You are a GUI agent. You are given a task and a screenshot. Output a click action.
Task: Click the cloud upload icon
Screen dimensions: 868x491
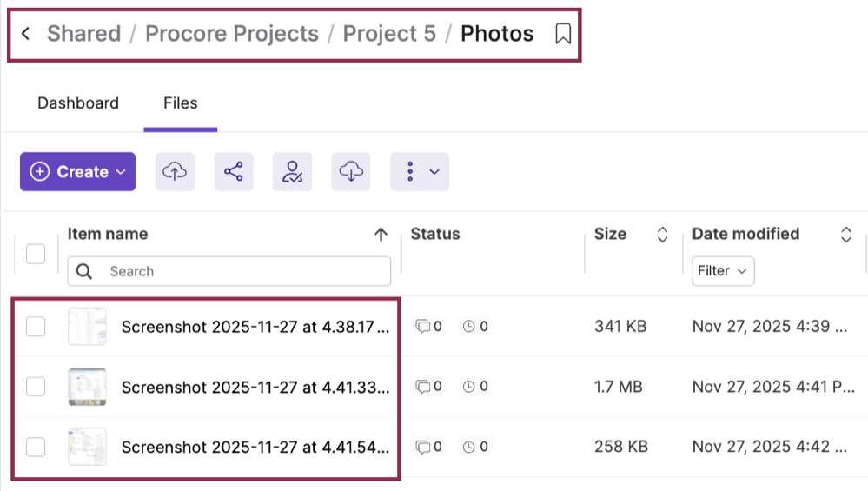[x=175, y=171]
